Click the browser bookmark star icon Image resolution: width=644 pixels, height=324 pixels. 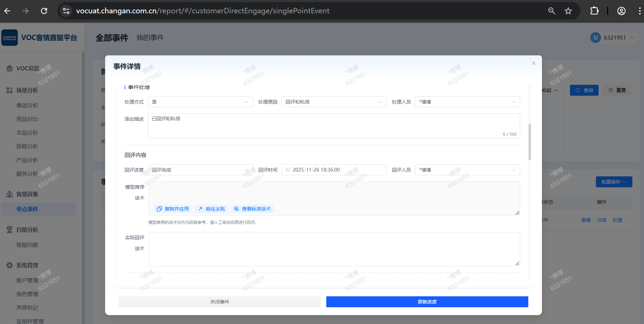point(568,11)
